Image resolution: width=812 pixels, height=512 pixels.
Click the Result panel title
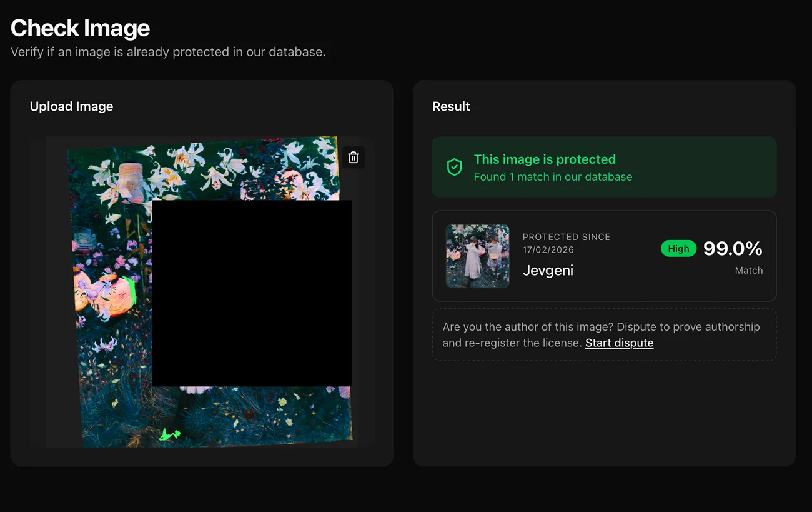(451, 106)
